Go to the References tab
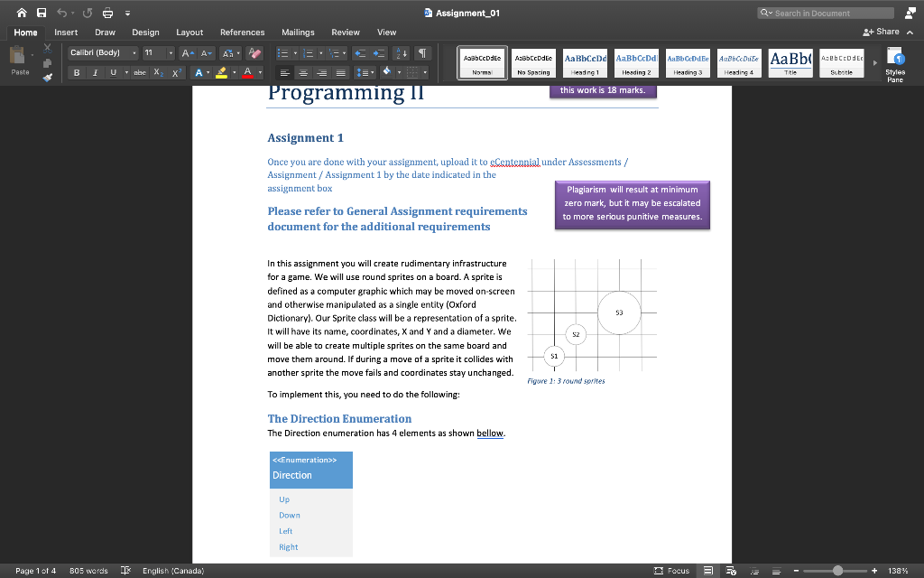The height and width of the screenshot is (578, 924). click(x=242, y=33)
